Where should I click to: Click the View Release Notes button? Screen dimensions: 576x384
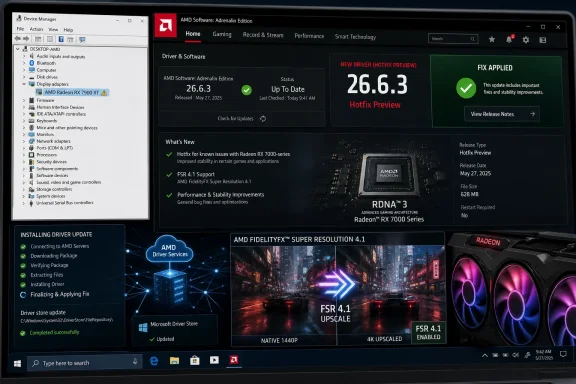tap(502, 114)
